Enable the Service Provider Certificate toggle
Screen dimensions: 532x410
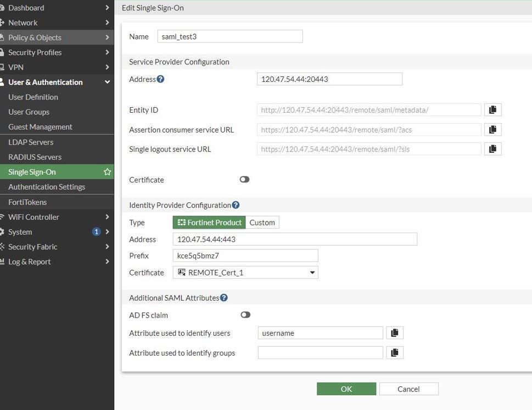click(244, 180)
